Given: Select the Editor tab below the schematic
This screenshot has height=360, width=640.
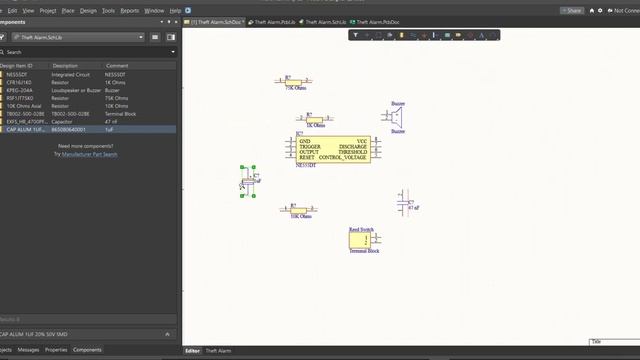Looking at the screenshot, I should tap(192, 351).
